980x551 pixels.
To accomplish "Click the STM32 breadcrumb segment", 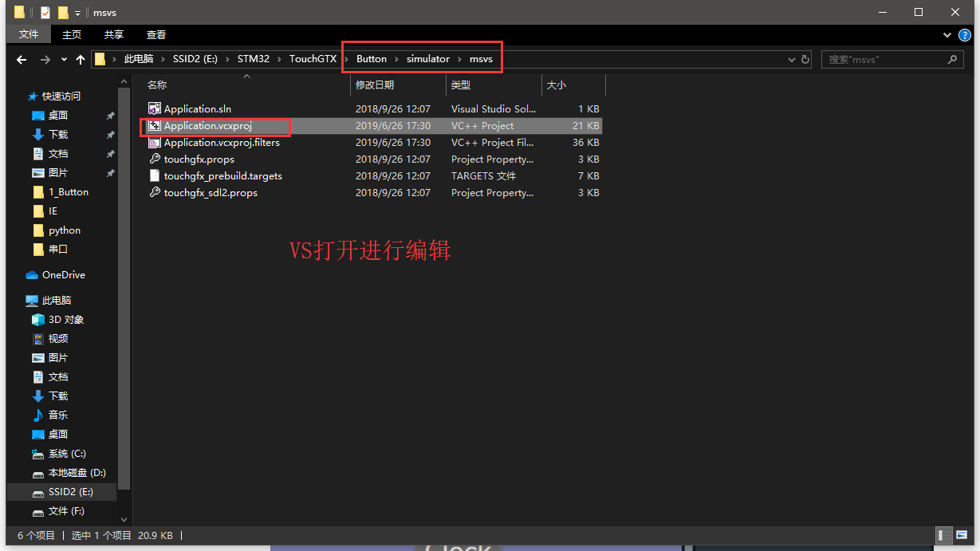I will coord(254,59).
